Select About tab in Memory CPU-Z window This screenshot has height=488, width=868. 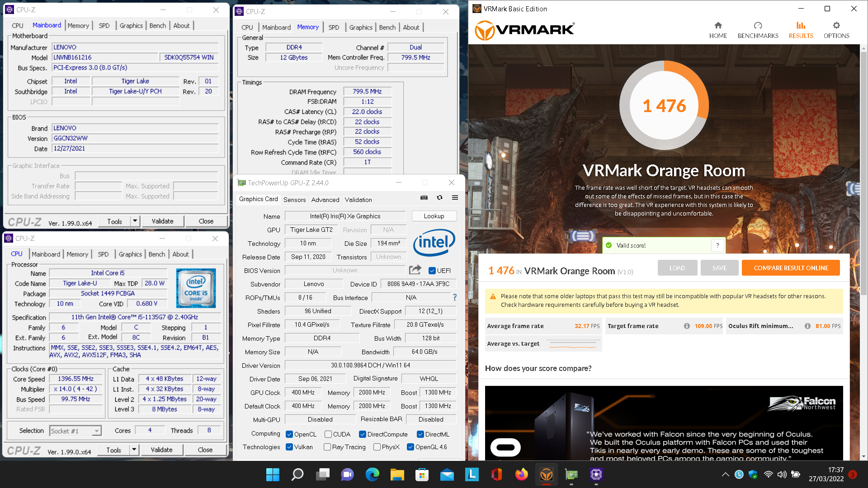pyautogui.click(x=411, y=27)
